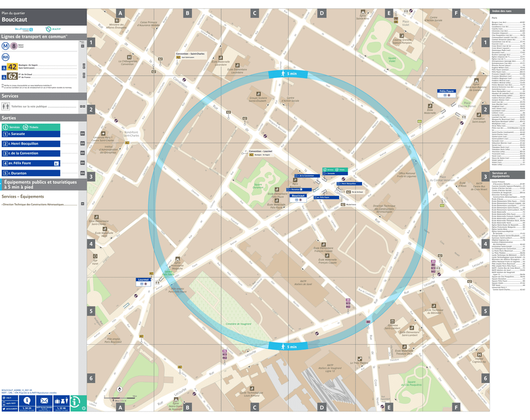Viewport: 530px width, 420px height.
Task: Click the envelope mail icon at bottom
Action: (44, 401)
